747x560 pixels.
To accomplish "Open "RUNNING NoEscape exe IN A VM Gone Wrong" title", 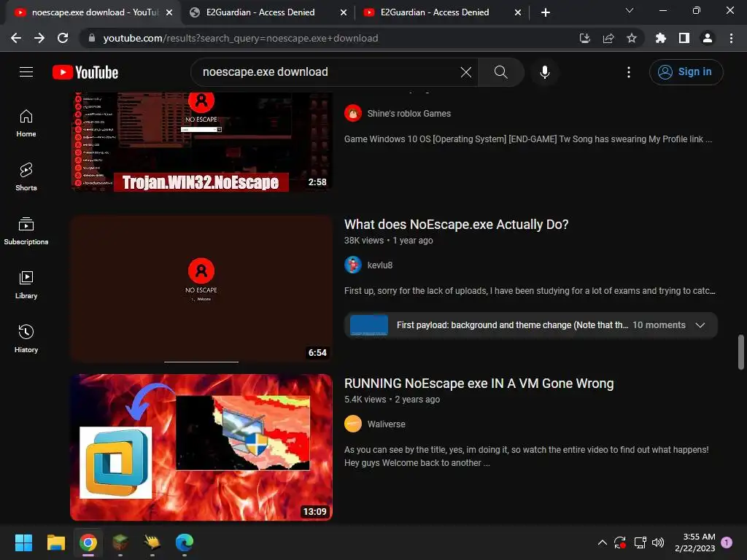I will pos(479,384).
